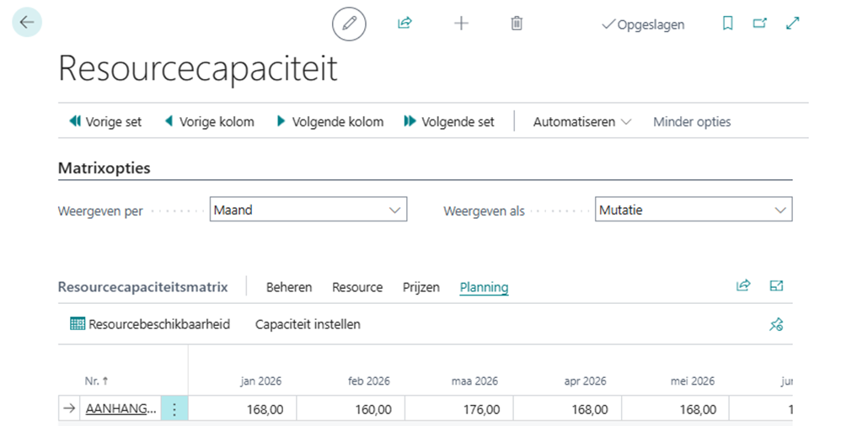Expand matrix part to full view icon
Screen dimensions: 868x426
[x=776, y=286]
